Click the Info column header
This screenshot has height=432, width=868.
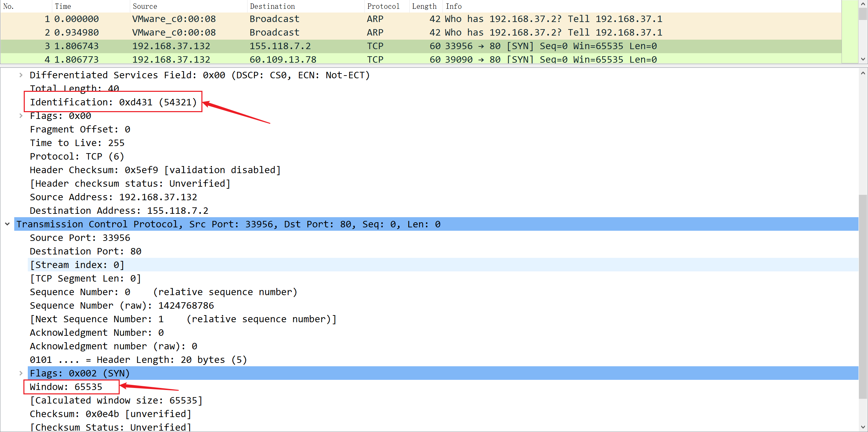(454, 6)
